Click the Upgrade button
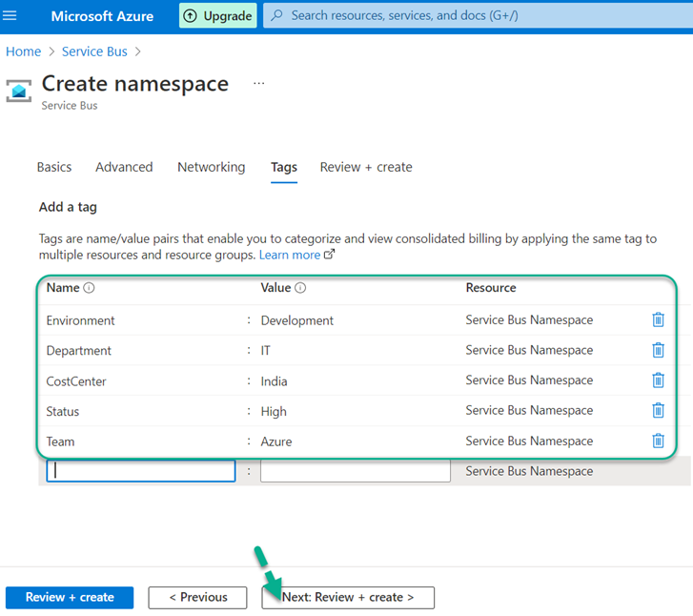This screenshot has width=693, height=616. [218, 15]
